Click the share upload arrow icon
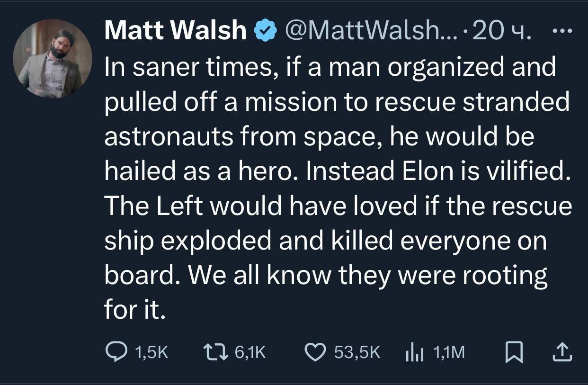The height and width of the screenshot is (385, 588). tap(563, 352)
